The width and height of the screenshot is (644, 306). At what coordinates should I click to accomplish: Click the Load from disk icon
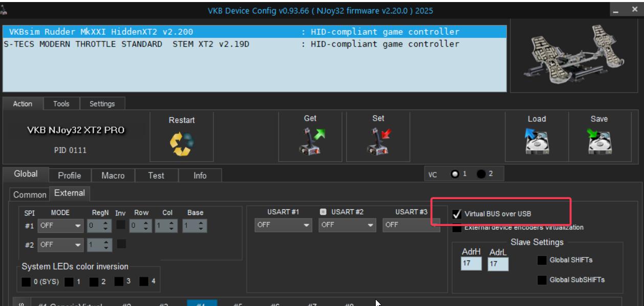click(x=536, y=143)
